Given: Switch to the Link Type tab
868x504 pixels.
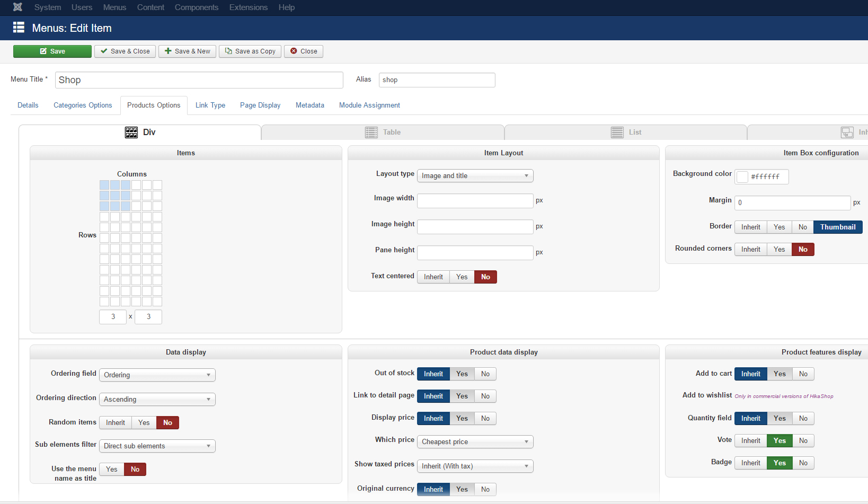Looking at the screenshot, I should [x=210, y=105].
